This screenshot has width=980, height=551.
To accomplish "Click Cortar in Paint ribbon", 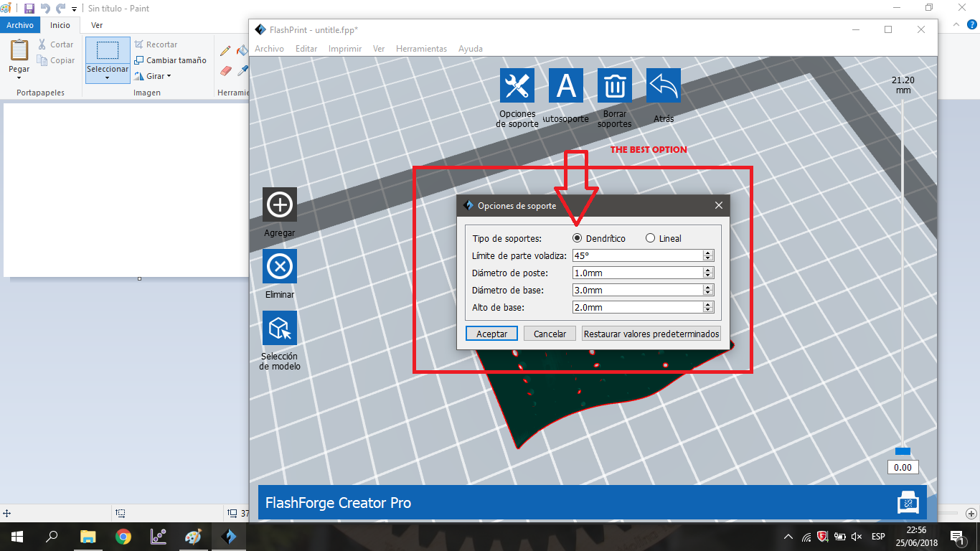I will (55, 44).
